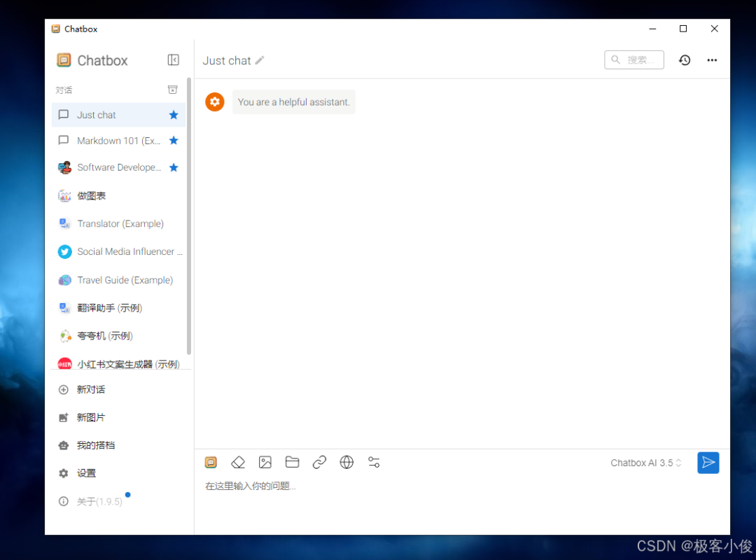The width and height of the screenshot is (756, 560).
Task: Click the pencil icon to rename Just chat
Action: 260,60
